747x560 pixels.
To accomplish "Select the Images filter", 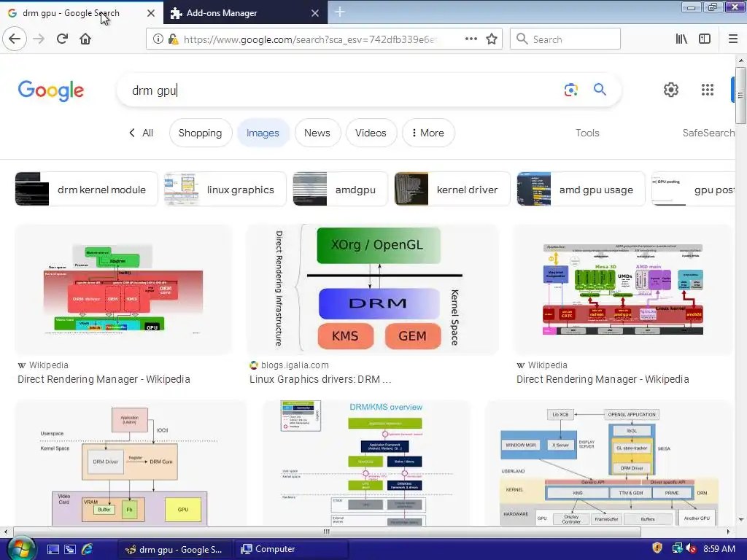I will coord(263,133).
